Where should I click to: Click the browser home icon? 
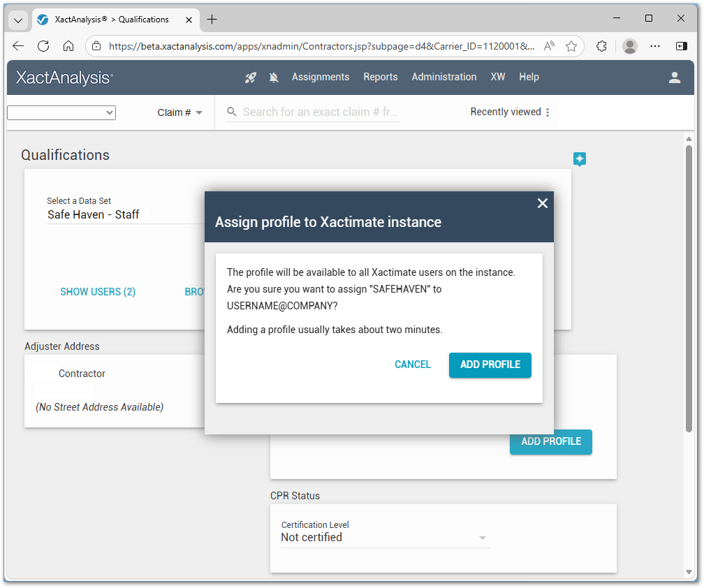point(68,46)
